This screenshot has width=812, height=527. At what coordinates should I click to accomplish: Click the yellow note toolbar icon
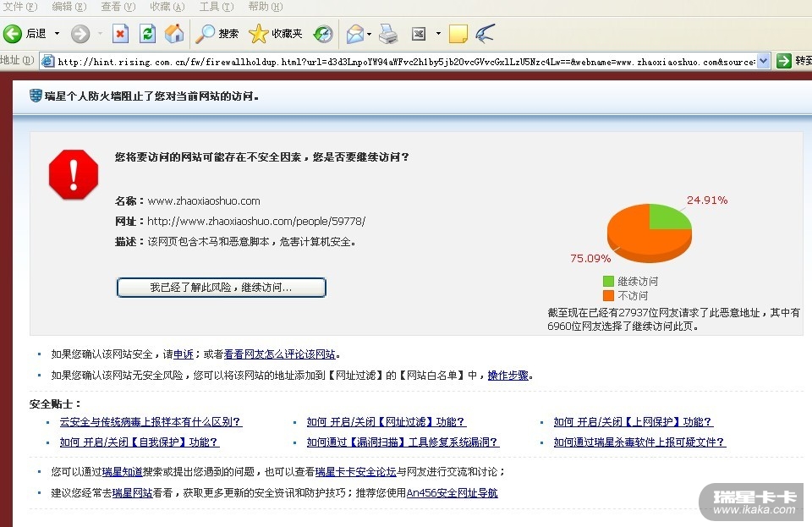pos(458,34)
